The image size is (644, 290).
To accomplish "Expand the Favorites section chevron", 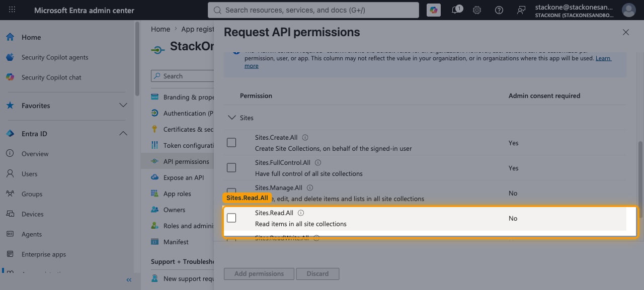I will point(123,106).
